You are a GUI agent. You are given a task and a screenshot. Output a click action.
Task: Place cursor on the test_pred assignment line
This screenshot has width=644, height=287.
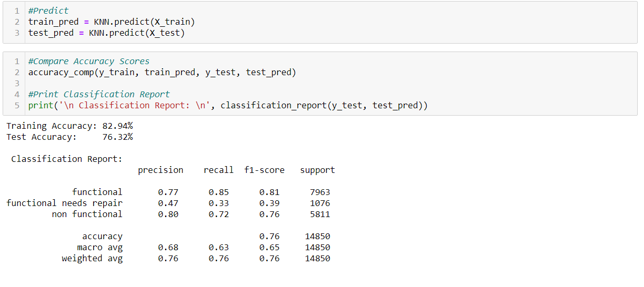(x=106, y=33)
